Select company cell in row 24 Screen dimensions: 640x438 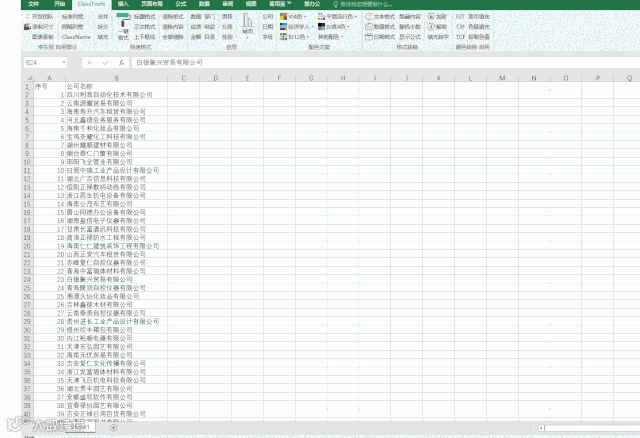click(x=116, y=280)
